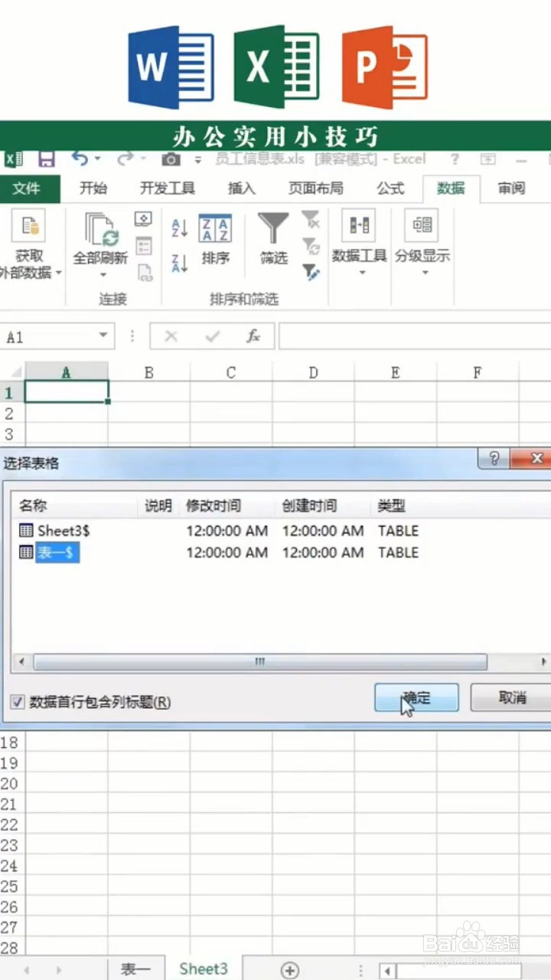
Task: Open Redo history dropdown arrow
Action: point(144,159)
